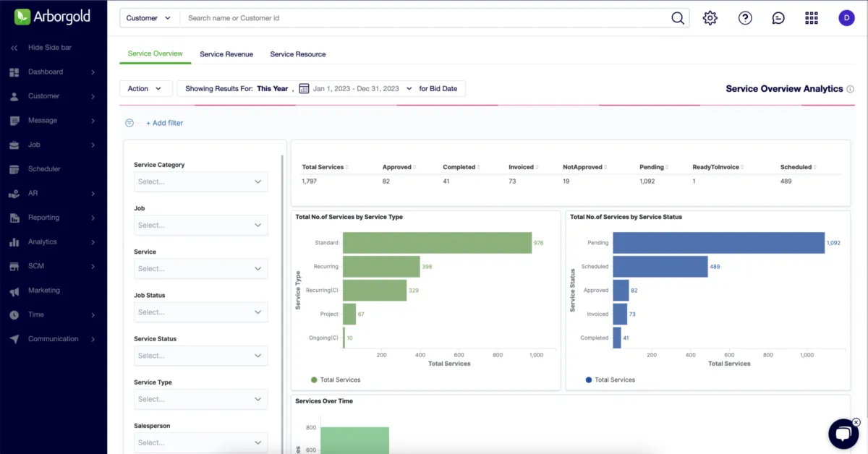The image size is (868, 454).
Task: Open the Action dropdown
Action: (x=145, y=88)
